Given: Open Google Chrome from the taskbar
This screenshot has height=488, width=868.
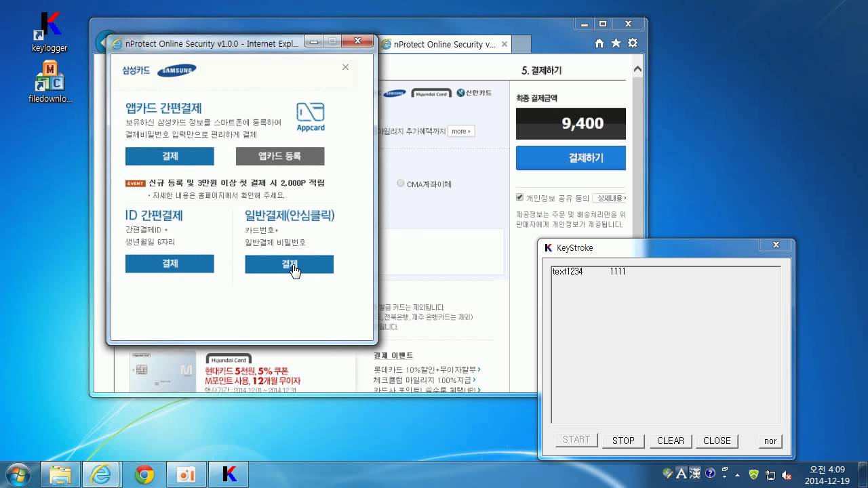Looking at the screenshot, I should pyautogui.click(x=144, y=474).
